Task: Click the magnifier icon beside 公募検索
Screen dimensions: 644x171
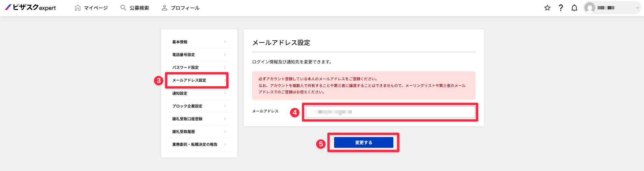Action: (x=123, y=7)
